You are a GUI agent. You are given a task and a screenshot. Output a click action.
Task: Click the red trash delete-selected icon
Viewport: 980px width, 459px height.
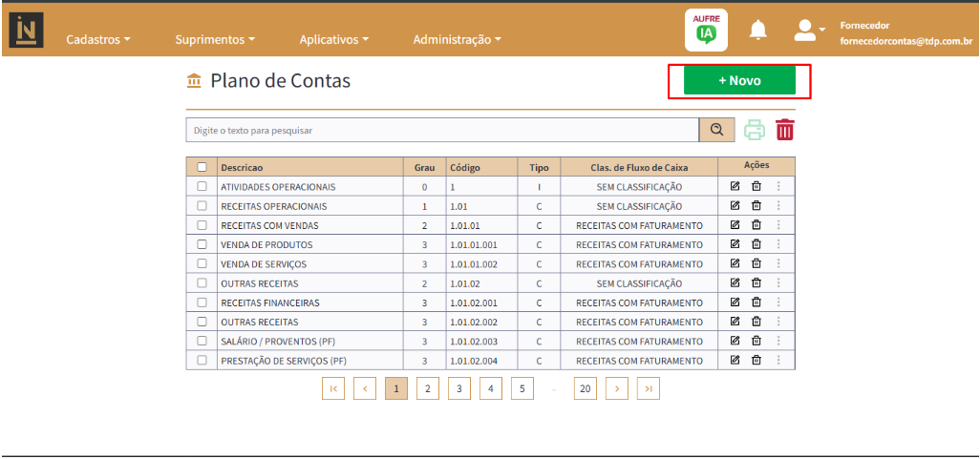[x=785, y=130]
